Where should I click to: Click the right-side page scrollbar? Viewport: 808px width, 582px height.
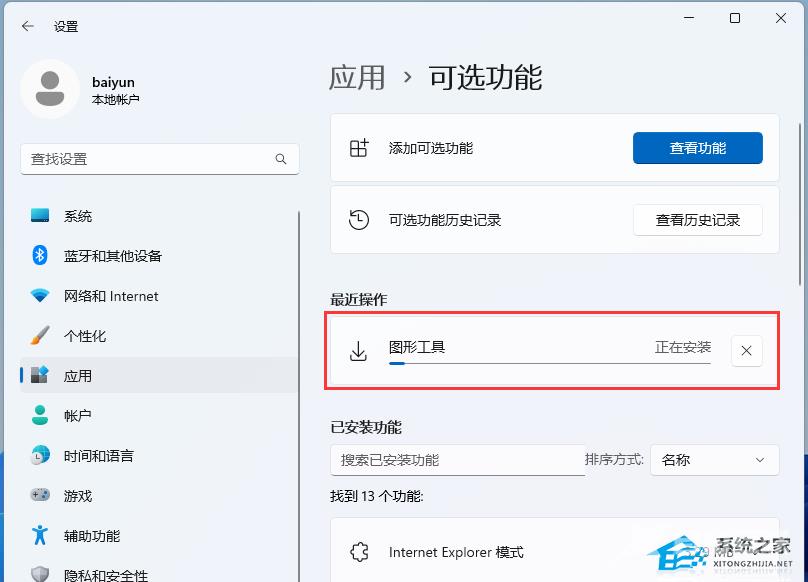click(800, 204)
